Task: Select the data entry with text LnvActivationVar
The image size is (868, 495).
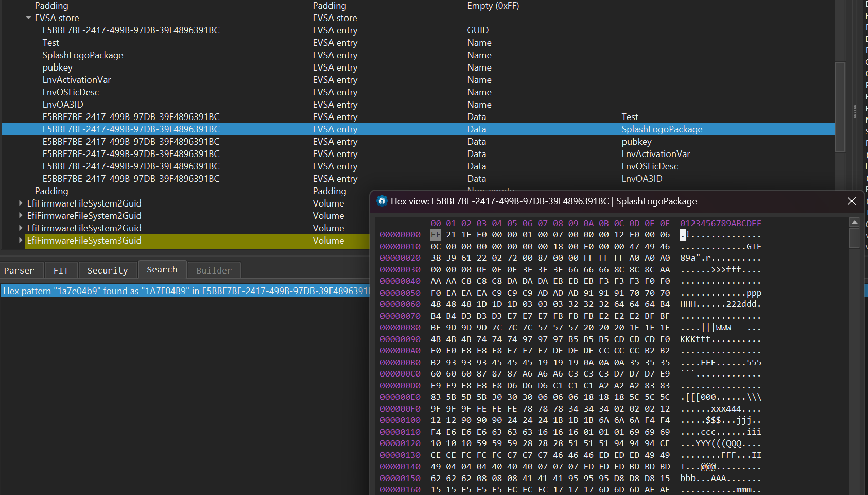Action: (x=418, y=154)
